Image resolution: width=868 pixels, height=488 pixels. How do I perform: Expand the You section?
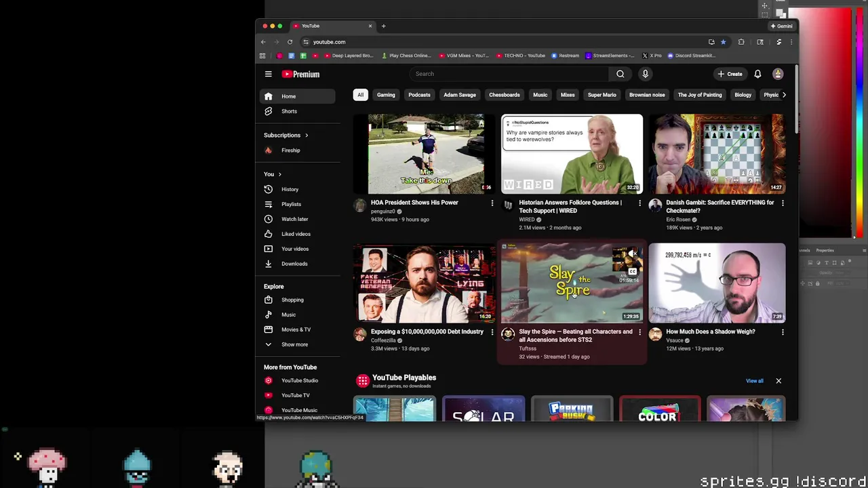coord(273,174)
